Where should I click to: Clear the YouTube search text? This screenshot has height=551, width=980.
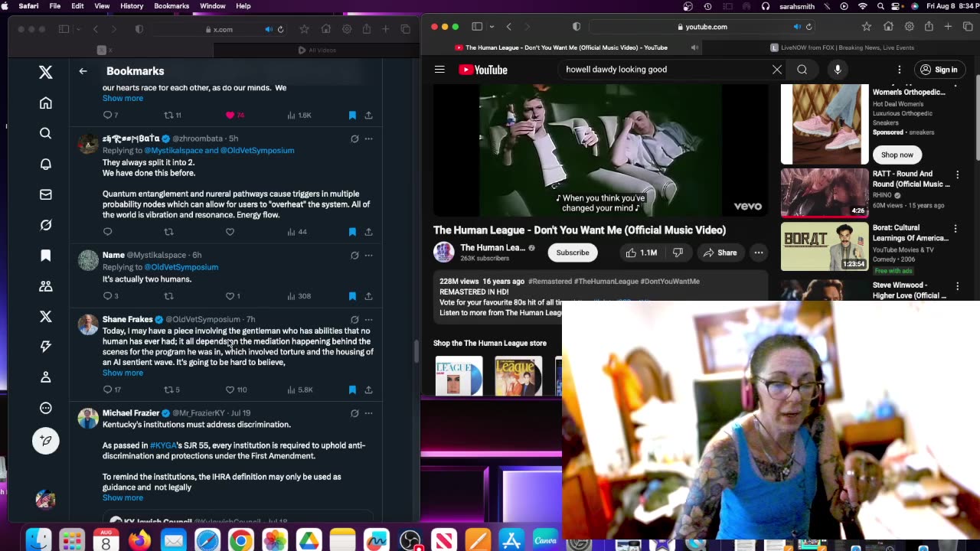pos(777,70)
